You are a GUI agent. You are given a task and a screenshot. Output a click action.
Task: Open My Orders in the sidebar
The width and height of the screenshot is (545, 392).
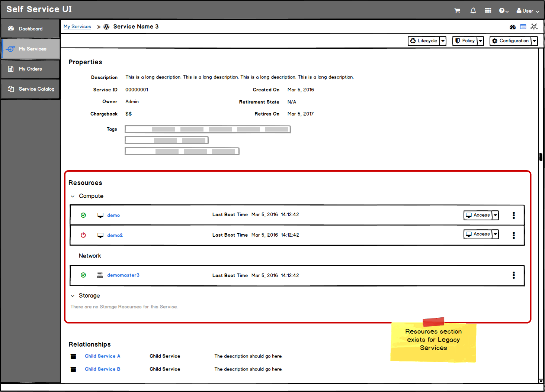point(30,69)
